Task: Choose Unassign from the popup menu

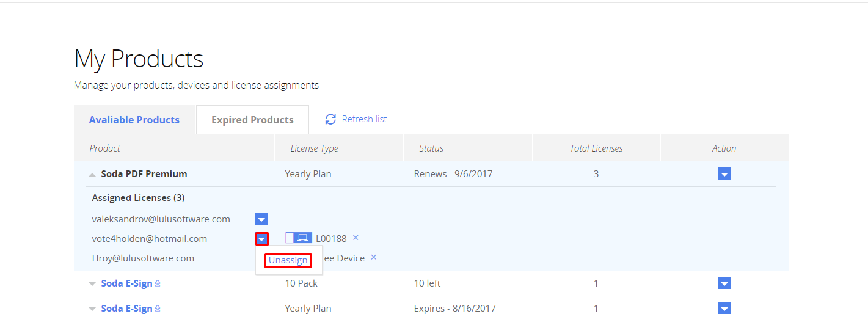Action: coord(288,260)
